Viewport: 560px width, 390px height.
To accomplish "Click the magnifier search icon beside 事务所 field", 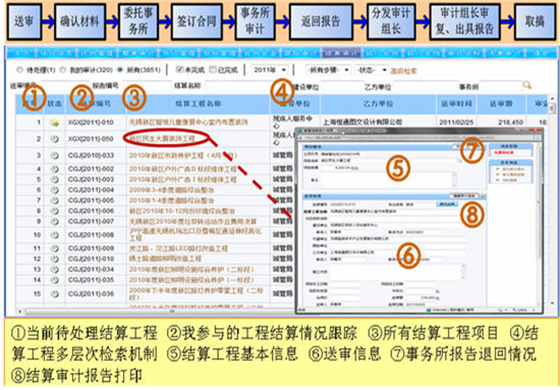I will pos(527,85).
